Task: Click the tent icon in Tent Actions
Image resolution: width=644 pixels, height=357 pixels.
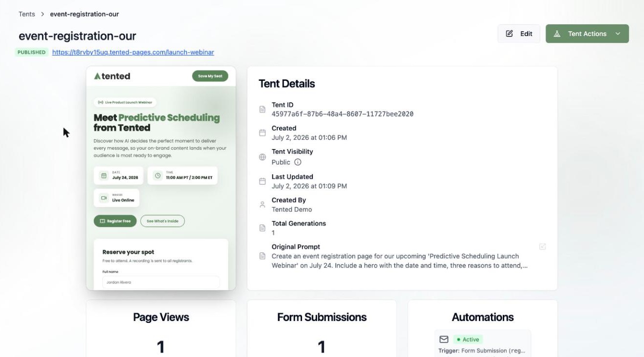Action: pos(557,34)
